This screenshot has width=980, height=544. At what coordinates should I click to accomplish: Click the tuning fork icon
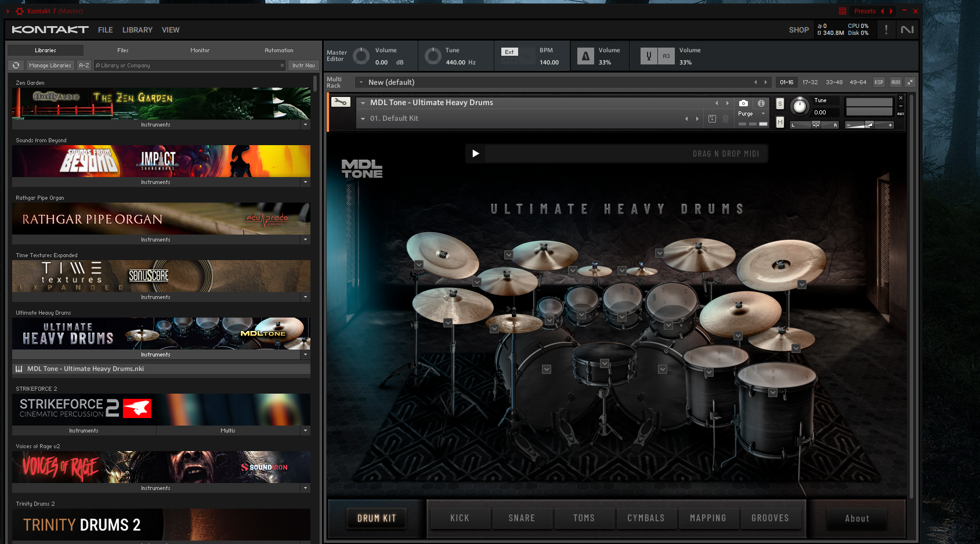point(649,56)
